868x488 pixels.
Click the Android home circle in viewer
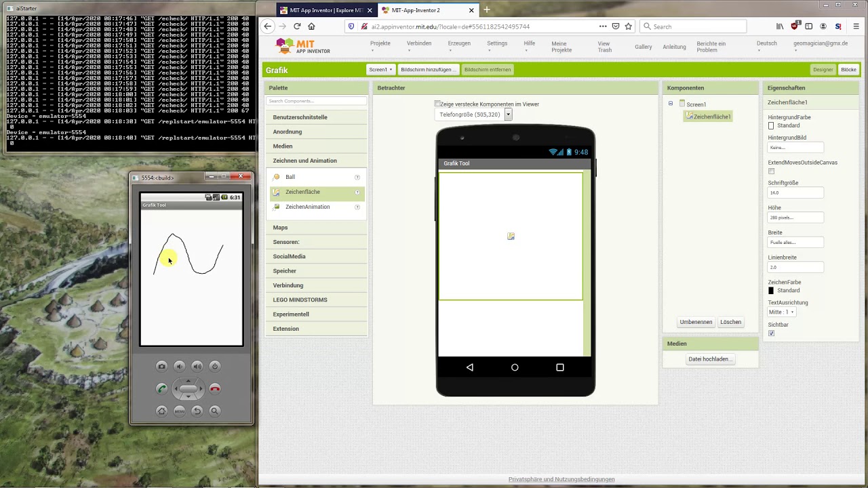point(515,367)
